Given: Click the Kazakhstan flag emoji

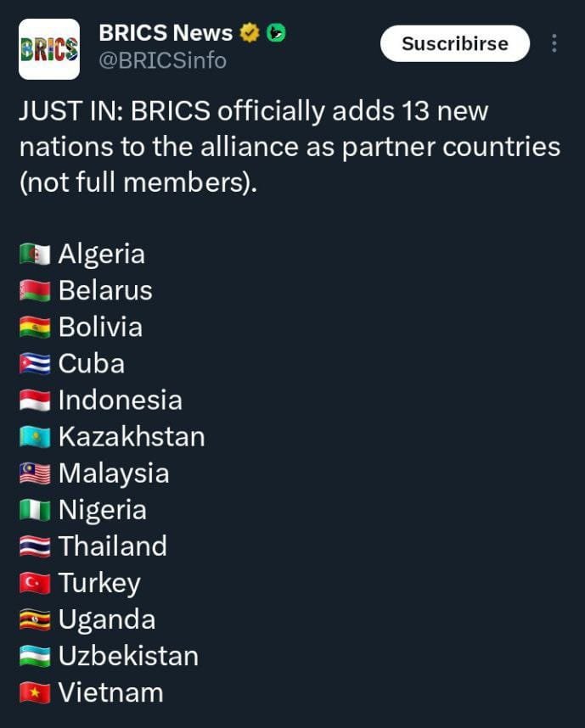Looking at the screenshot, I should pyautogui.click(x=35, y=437).
